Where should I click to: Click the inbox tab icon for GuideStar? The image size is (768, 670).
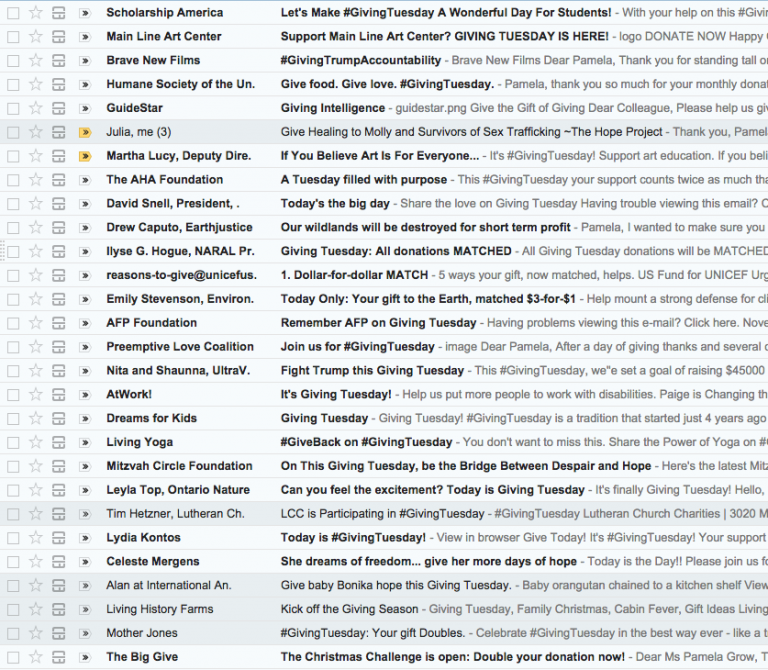click(59, 108)
